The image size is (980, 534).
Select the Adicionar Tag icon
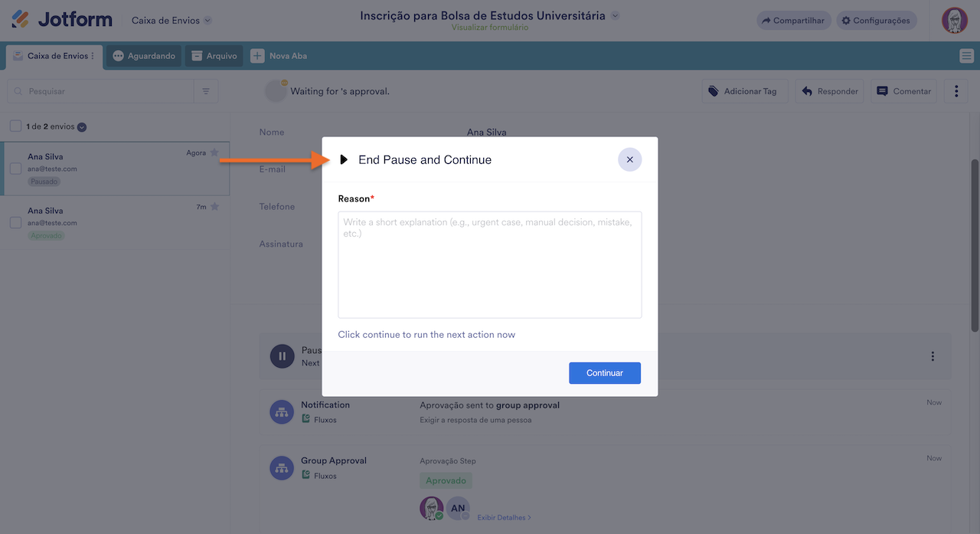[x=713, y=90]
